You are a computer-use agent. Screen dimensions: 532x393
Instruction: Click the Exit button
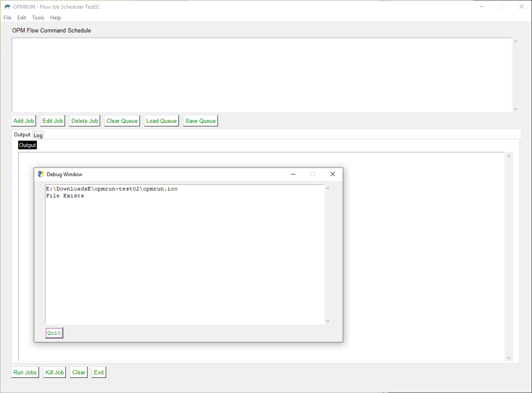[x=99, y=372]
